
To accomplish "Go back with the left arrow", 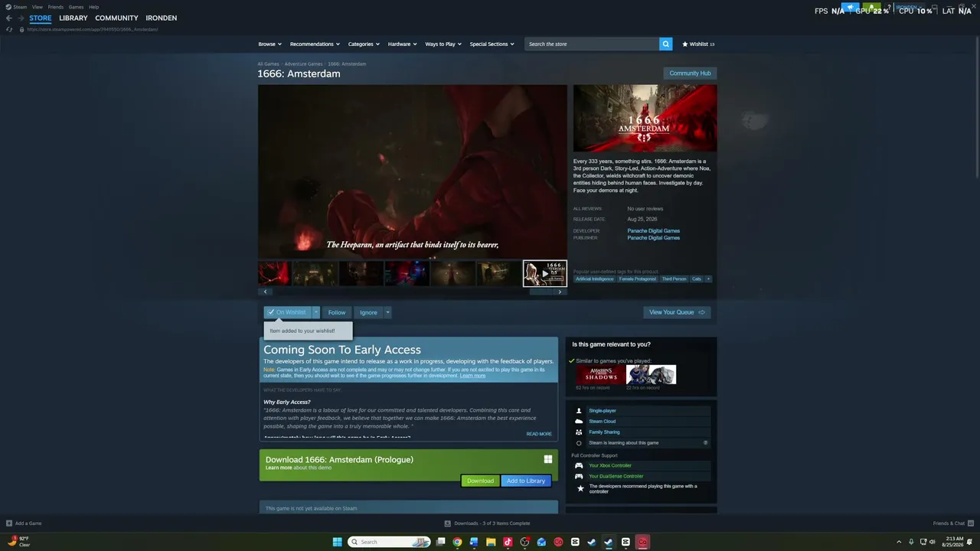I will (x=9, y=18).
